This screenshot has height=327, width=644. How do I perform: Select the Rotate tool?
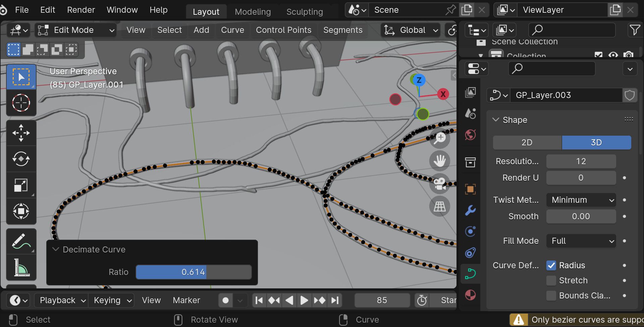[21, 159]
